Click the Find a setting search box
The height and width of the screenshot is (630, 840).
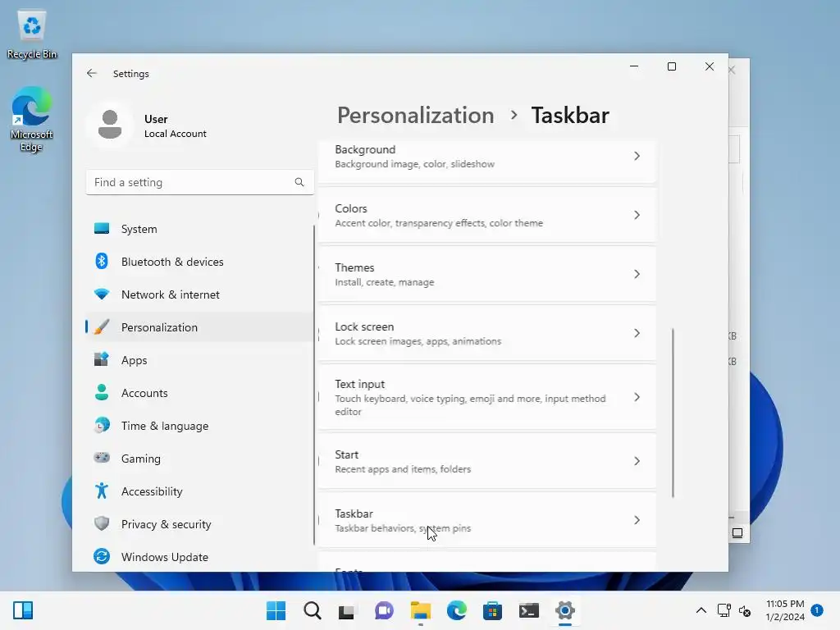[199, 182]
